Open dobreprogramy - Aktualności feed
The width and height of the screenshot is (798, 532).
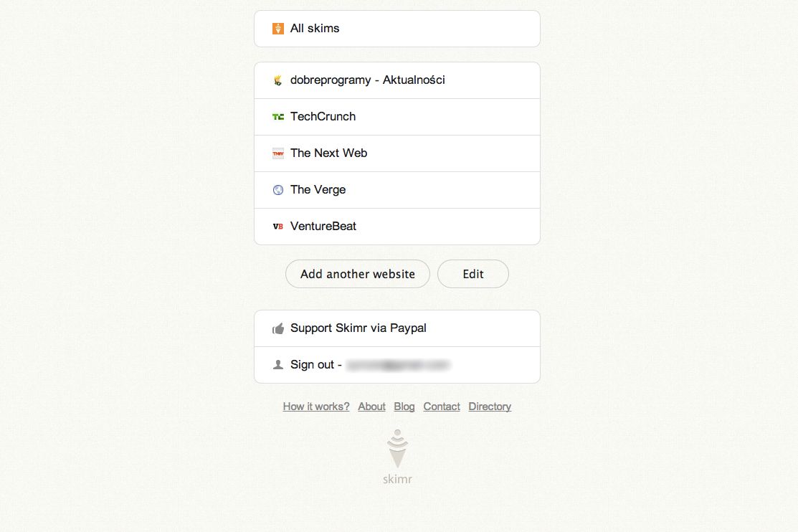click(x=397, y=80)
